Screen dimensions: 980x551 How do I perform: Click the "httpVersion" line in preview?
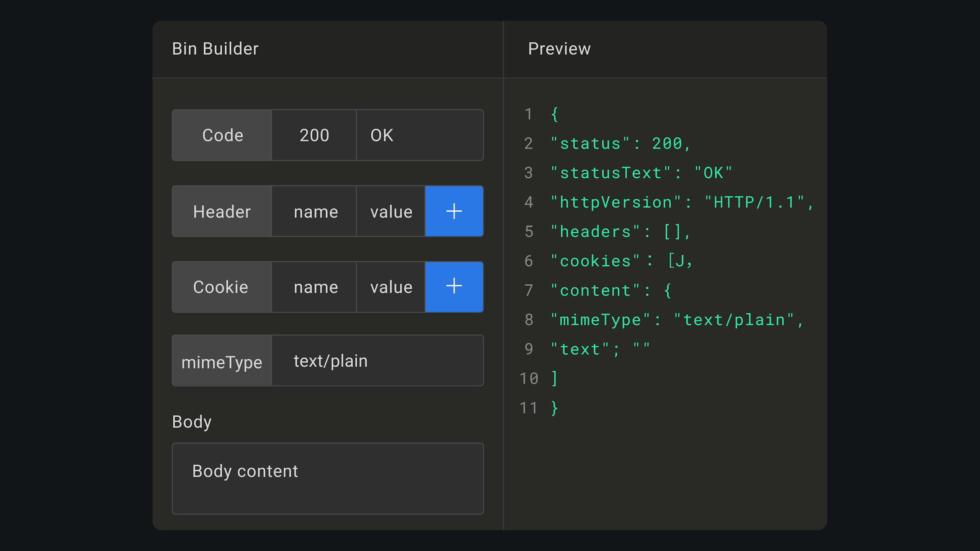coord(681,202)
